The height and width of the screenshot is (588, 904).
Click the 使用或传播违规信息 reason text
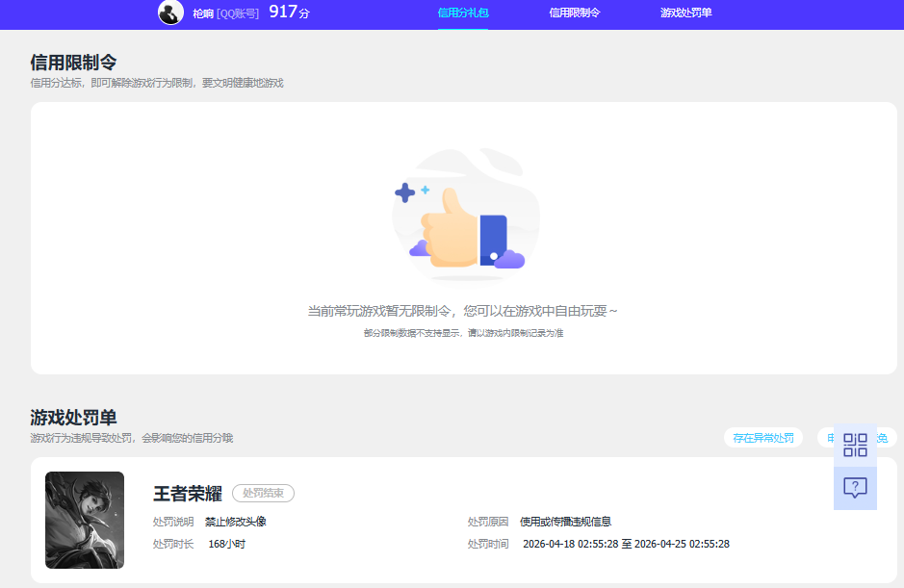(x=565, y=522)
